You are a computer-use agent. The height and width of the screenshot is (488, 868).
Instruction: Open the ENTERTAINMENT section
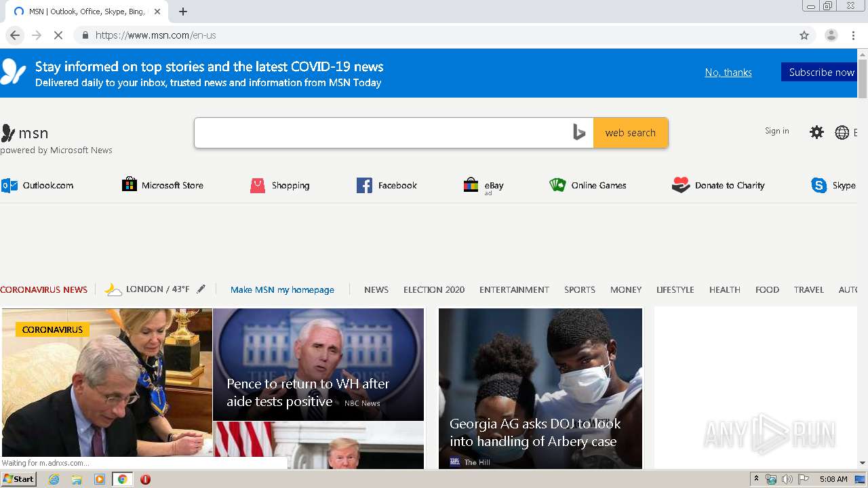coord(514,289)
